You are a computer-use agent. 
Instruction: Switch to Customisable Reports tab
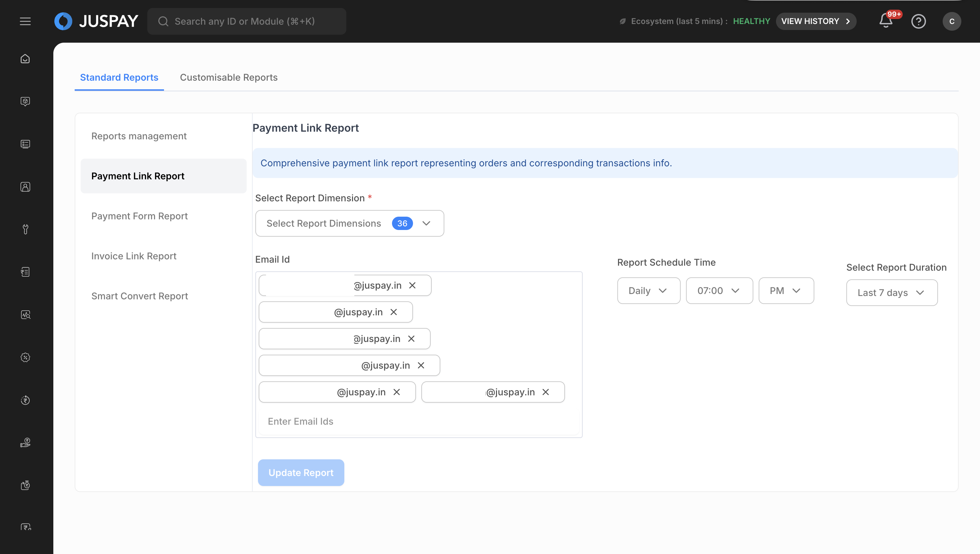[x=229, y=77]
